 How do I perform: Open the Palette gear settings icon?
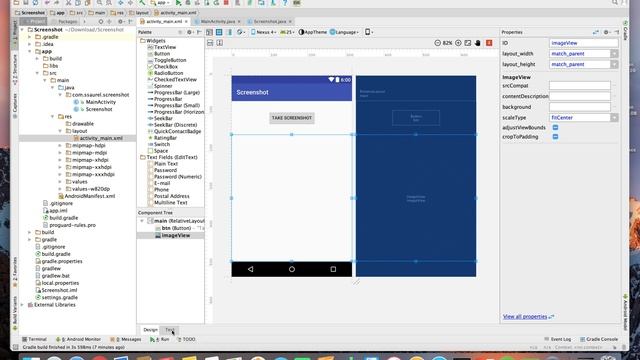click(190, 32)
